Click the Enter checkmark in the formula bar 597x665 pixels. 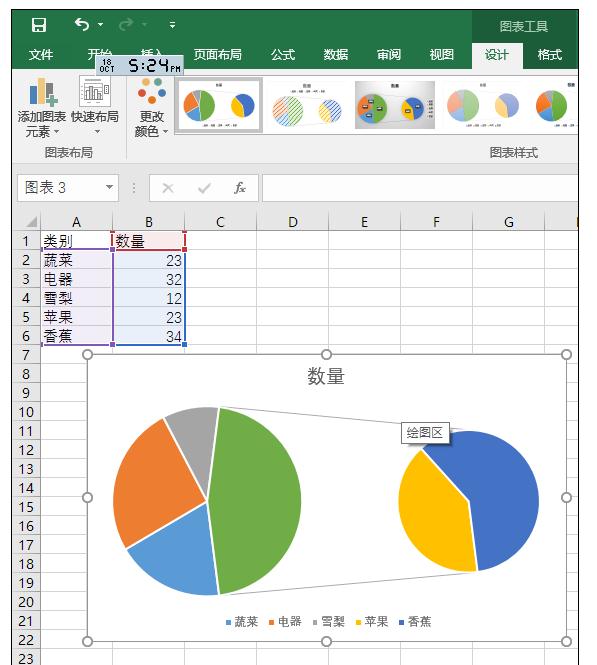point(204,188)
